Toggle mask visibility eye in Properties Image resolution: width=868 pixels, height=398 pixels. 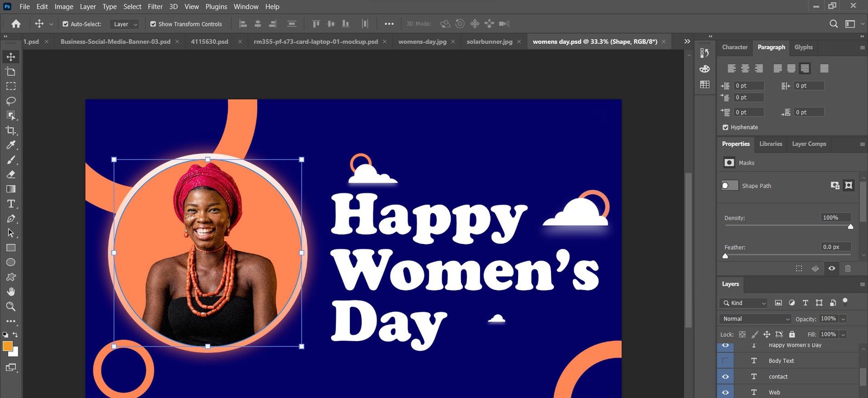[x=832, y=268]
